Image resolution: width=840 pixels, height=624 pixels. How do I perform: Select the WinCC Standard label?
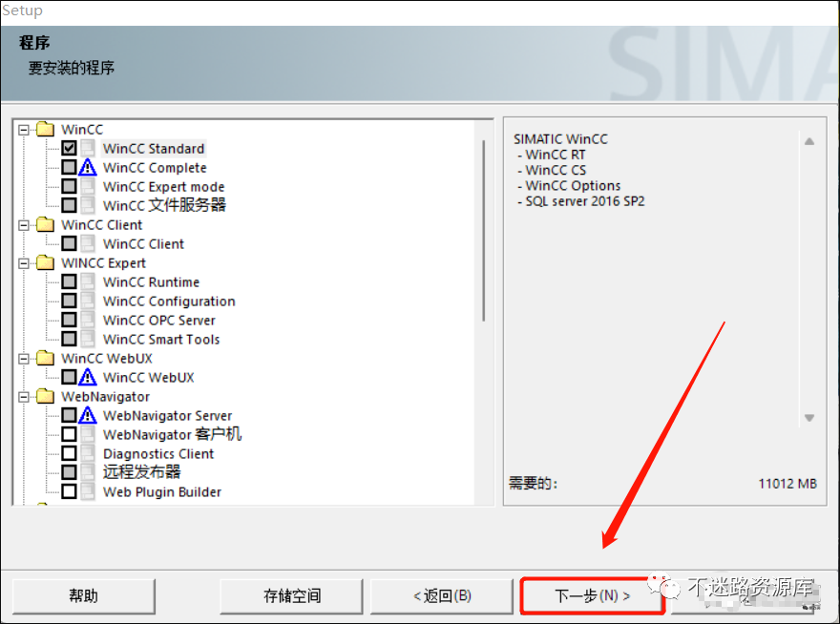[154, 149]
